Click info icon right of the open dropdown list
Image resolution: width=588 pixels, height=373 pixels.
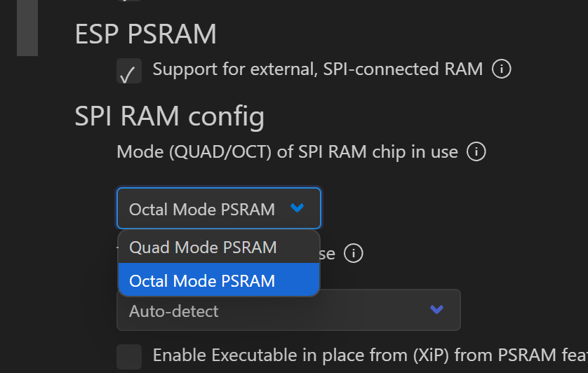(x=354, y=253)
